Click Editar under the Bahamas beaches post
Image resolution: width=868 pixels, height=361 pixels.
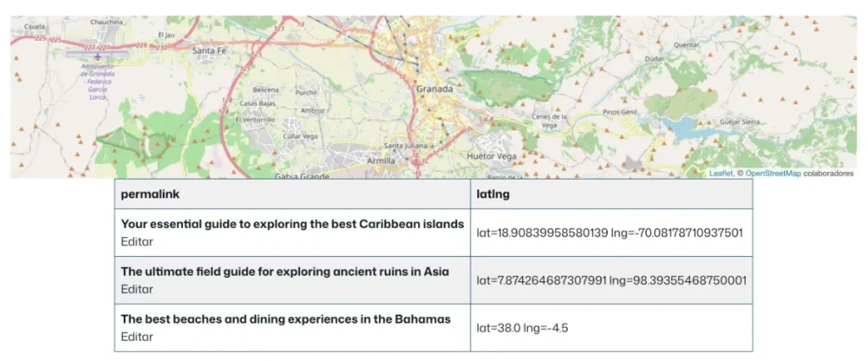pos(136,336)
